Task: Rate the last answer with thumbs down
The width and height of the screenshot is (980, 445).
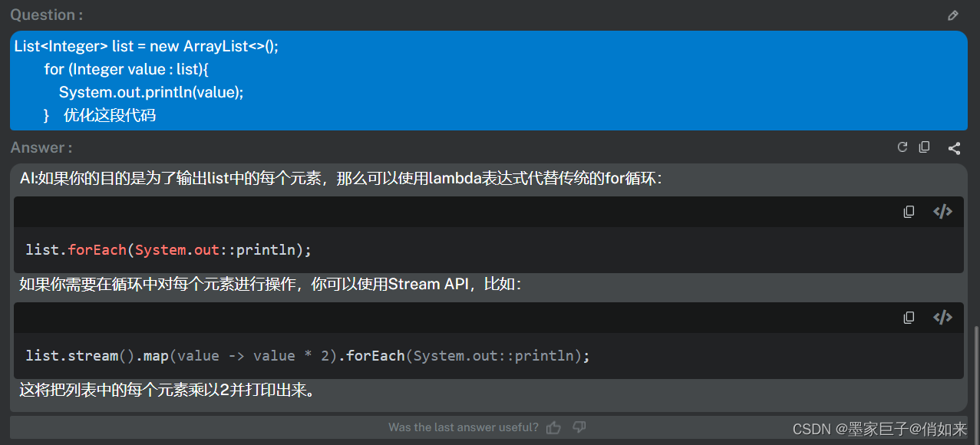Action: (579, 427)
